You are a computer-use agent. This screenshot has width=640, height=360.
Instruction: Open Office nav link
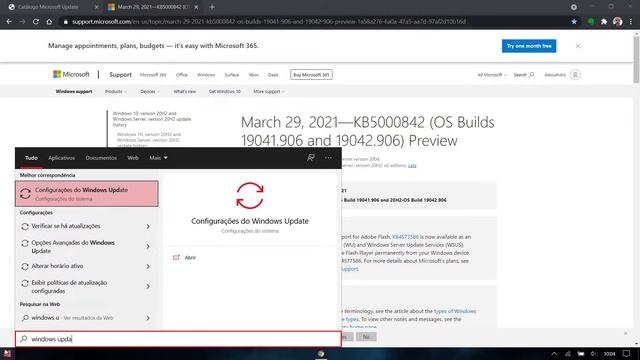[x=182, y=75]
